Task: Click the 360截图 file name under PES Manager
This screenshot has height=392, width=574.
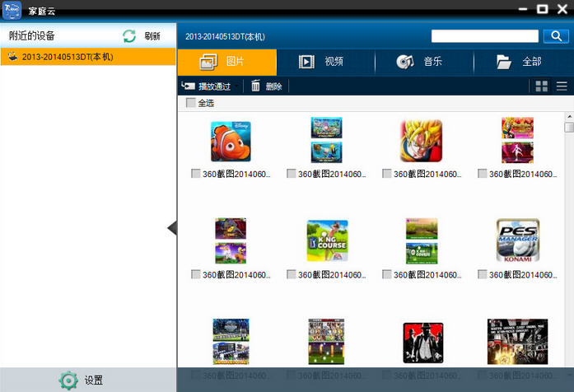Action: (x=523, y=275)
